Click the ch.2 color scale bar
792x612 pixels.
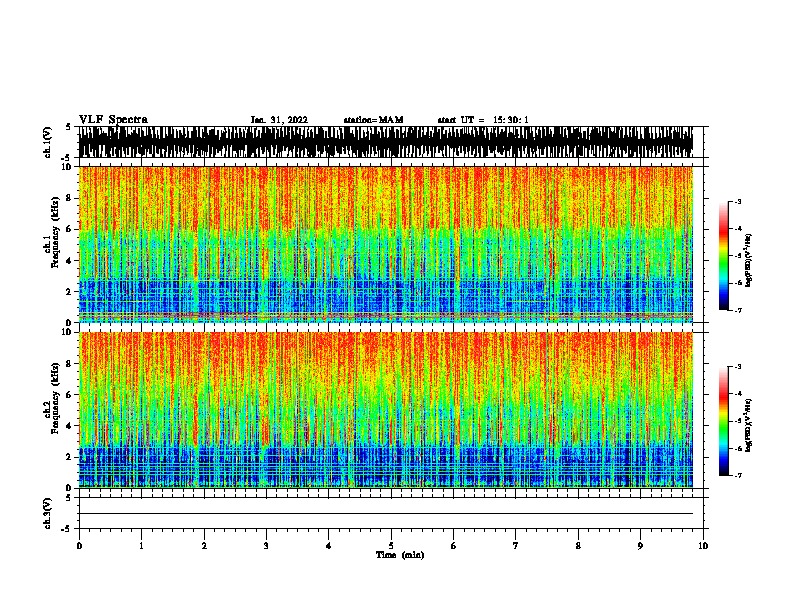(x=724, y=421)
